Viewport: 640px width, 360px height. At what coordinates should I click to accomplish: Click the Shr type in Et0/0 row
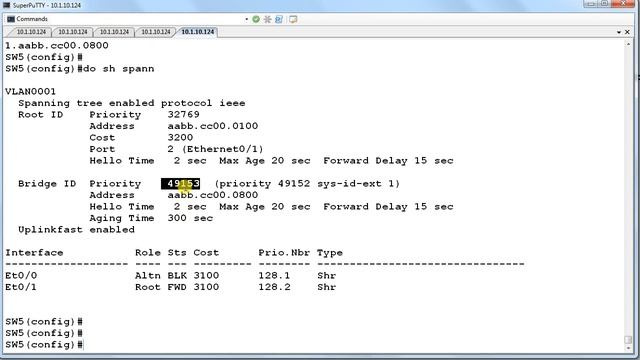coord(327,276)
